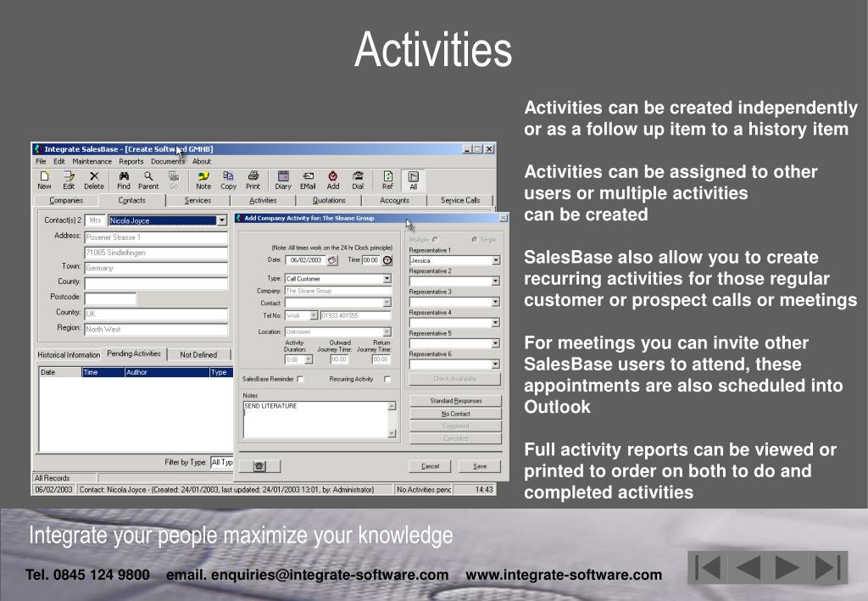Open the Maintenance menu

[x=92, y=162]
